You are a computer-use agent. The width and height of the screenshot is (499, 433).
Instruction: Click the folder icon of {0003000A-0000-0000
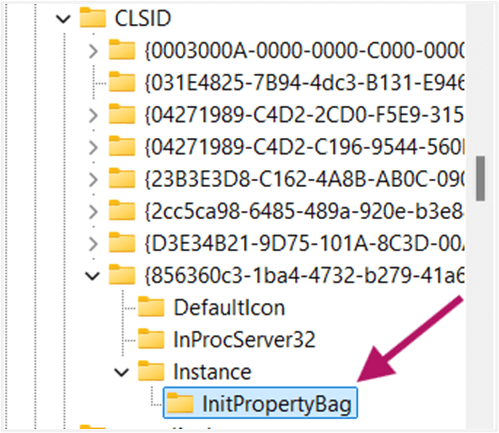(x=122, y=50)
